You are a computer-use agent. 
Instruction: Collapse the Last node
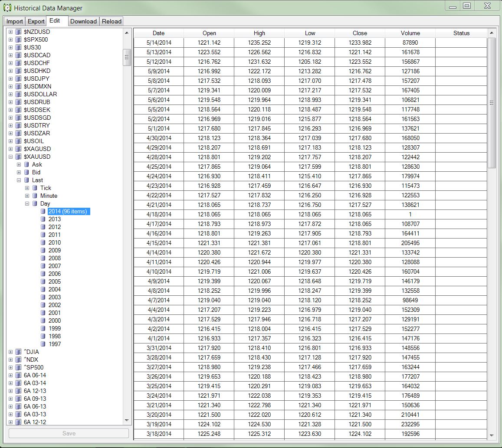[19, 180]
